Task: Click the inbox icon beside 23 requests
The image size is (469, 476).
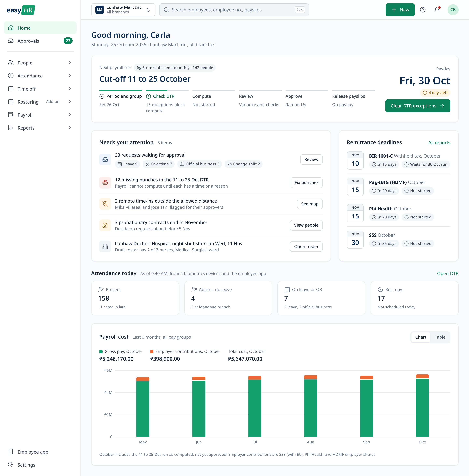Action: tap(105, 160)
